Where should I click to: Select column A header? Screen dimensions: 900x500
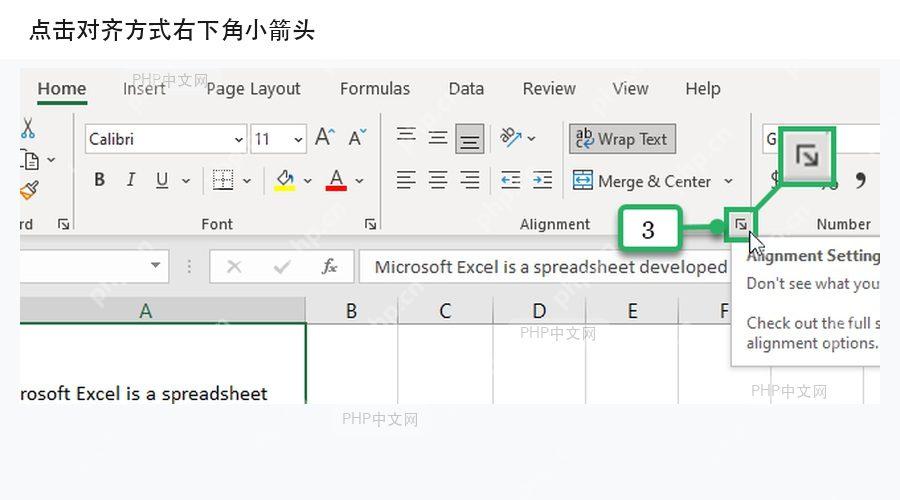[x=163, y=311]
